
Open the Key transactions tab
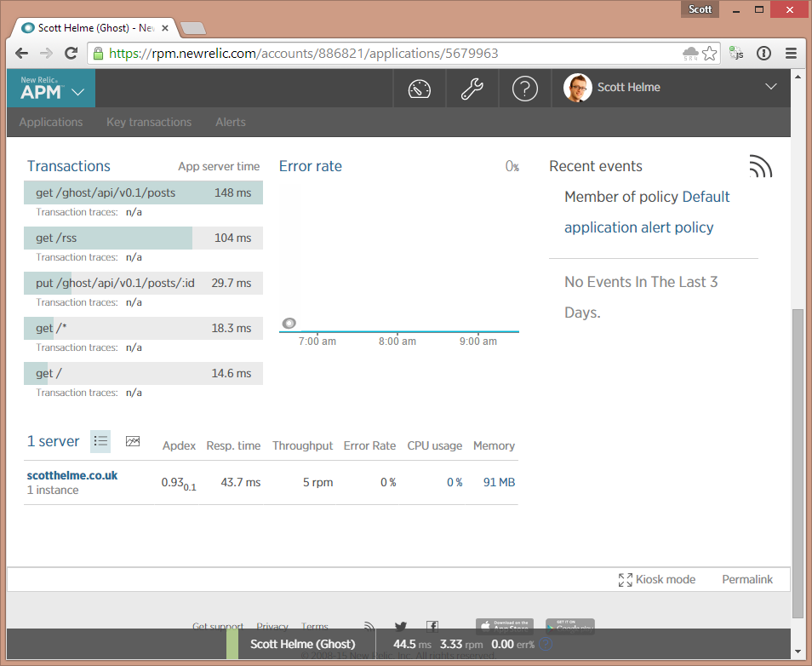[x=149, y=123]
